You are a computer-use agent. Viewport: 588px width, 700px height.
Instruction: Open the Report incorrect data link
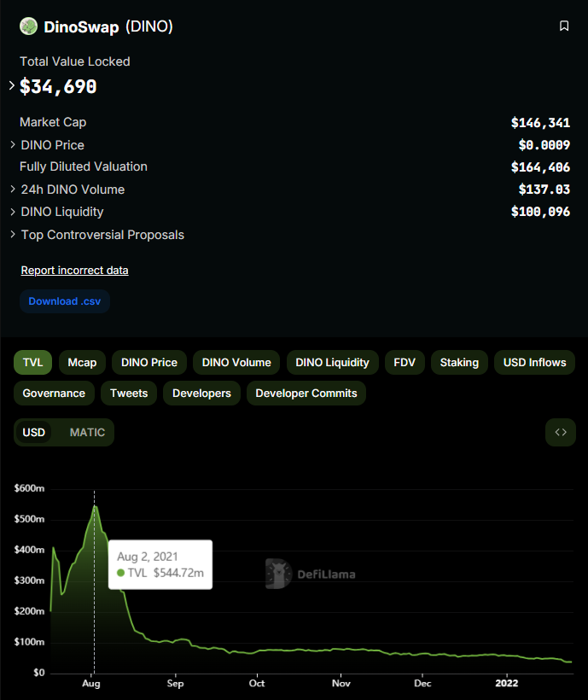(74, 271)
